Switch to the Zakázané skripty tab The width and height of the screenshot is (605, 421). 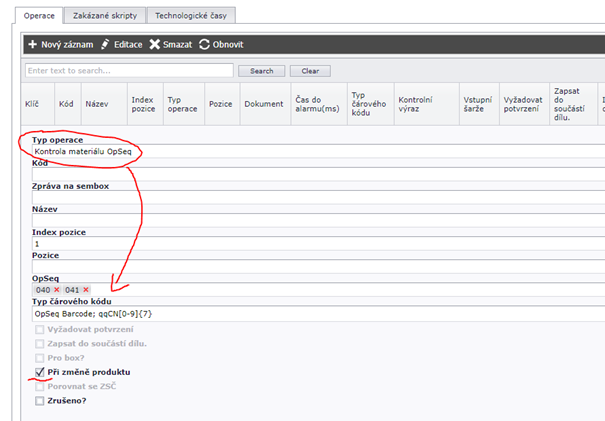tap(105, 16)
